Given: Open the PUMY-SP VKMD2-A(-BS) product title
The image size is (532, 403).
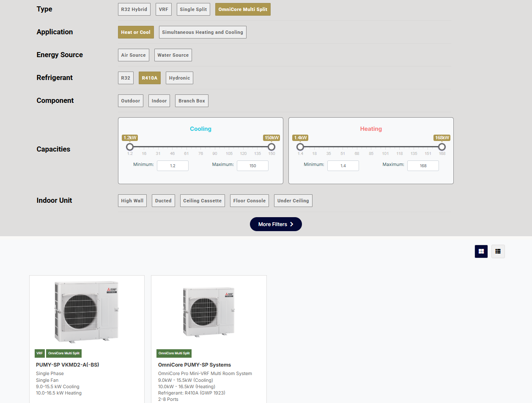Looking at the screenshot, I should pos(68,365).
